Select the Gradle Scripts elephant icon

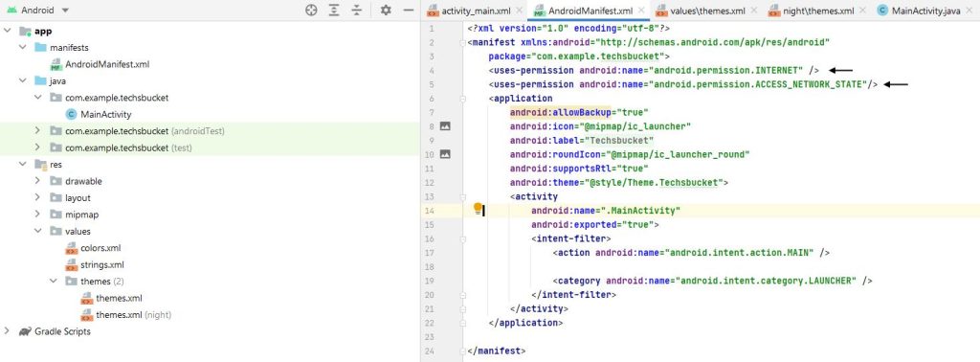(x=25, y=331)
